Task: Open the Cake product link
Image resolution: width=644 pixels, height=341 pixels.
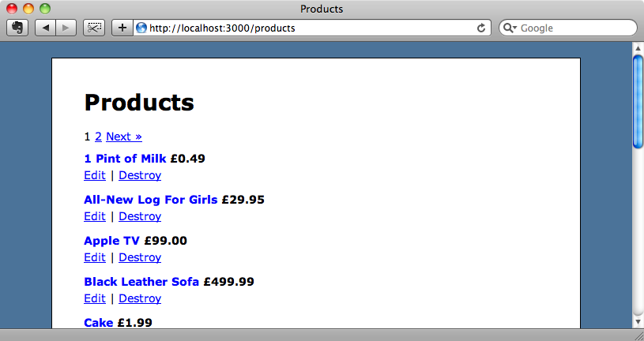Action: [98, 323]
